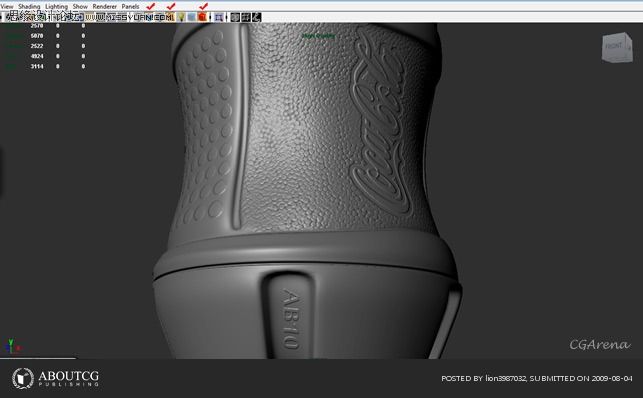
Task: Open the Lighting menu
Action: pyautogui.click(x=57, y=7)
